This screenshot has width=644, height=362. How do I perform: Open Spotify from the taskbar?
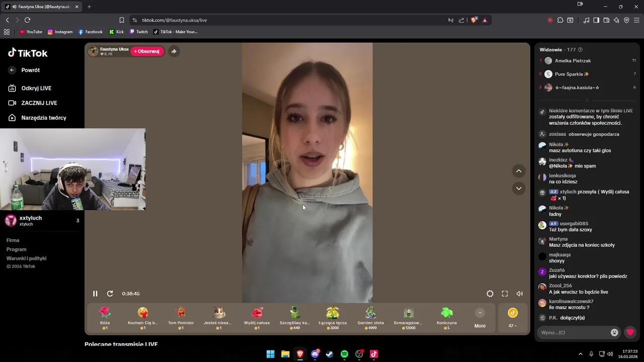344,354
